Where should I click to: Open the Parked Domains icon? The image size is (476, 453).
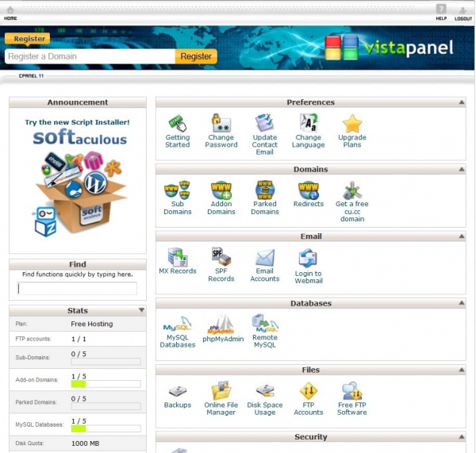tap(265, 190)
